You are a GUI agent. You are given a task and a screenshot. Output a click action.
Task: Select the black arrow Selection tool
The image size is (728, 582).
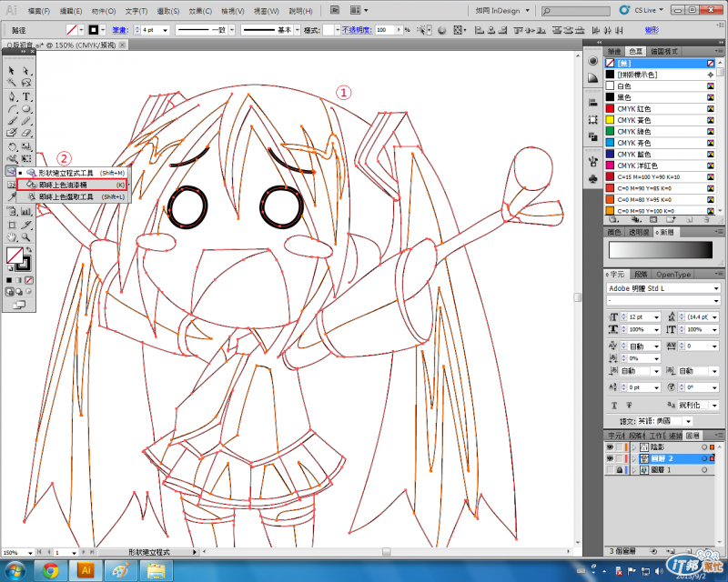[12, 71]
